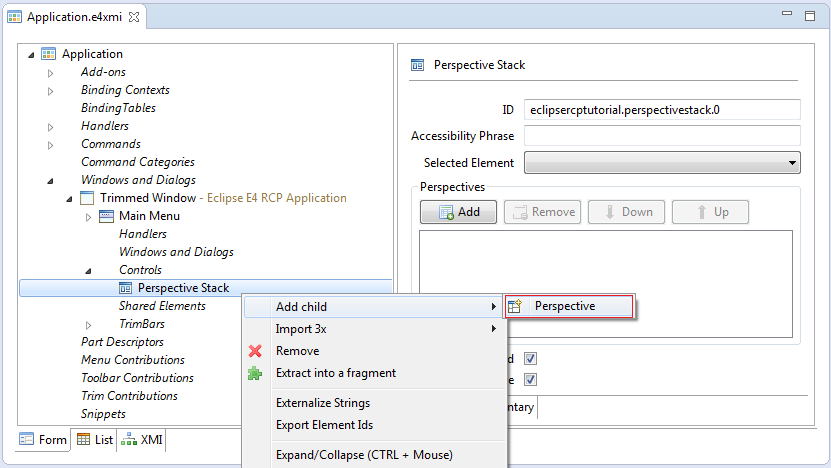Click the Accessibility Phrase input field
Viewport: 831px width, 468px height.
point(662,136)
